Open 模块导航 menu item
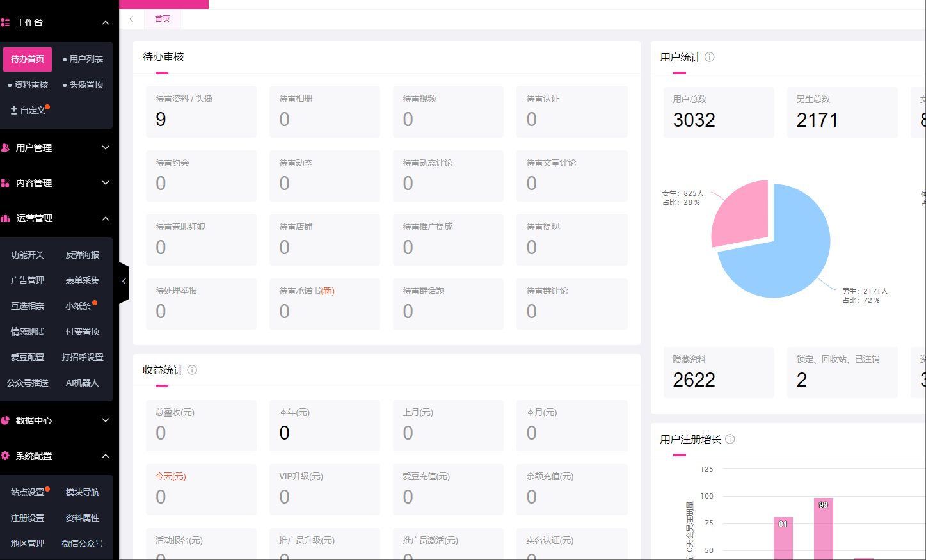Screen dimensions: 926x560 pyautogui.click(x=83, y=492)
